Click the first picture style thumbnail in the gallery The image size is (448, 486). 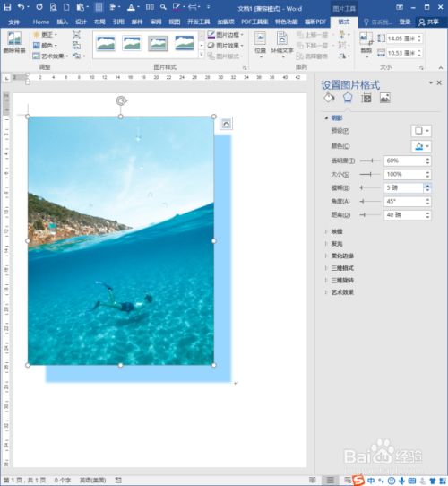click(106, 43)
